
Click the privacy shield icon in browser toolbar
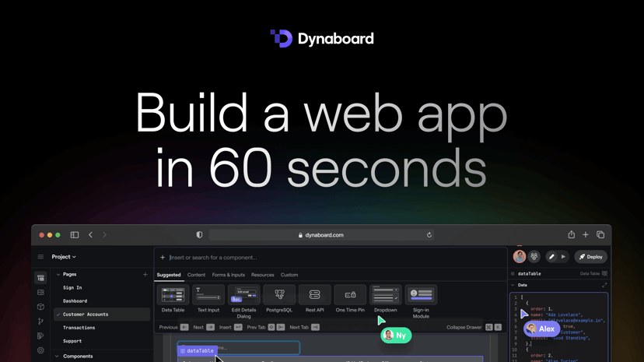tap(199, 235)
